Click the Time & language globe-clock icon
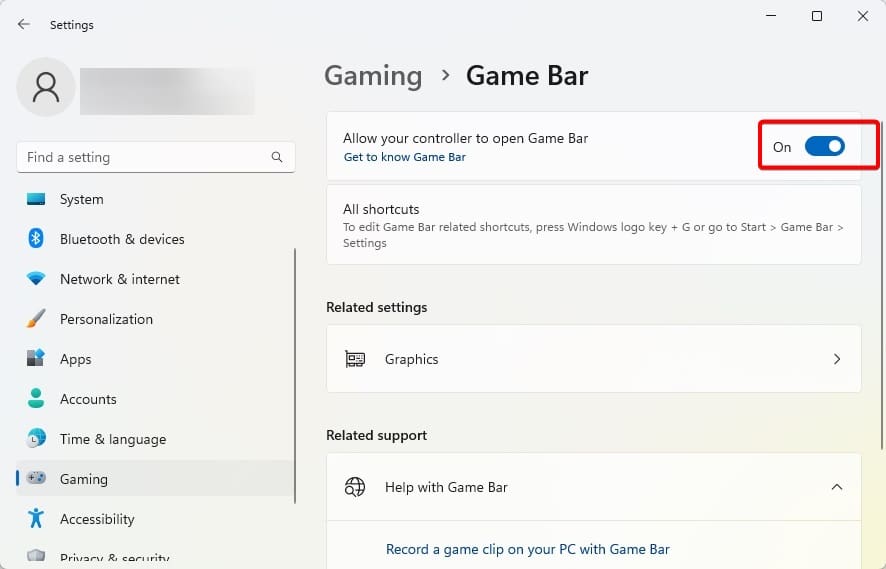Screen dimensions: 886x569 point(36,438)
